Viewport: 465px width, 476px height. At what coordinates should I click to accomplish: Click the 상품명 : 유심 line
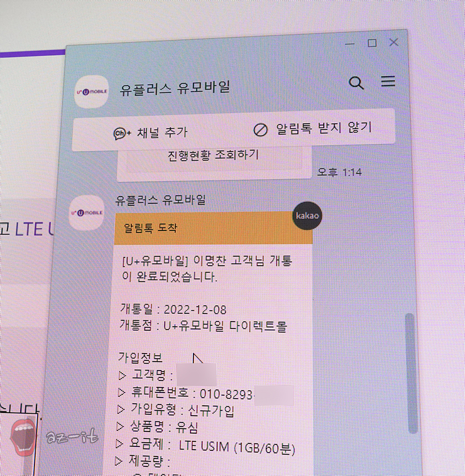[157, 427]
